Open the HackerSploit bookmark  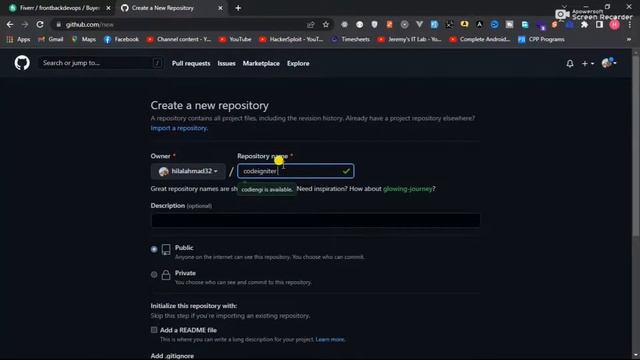pos(291,39)
